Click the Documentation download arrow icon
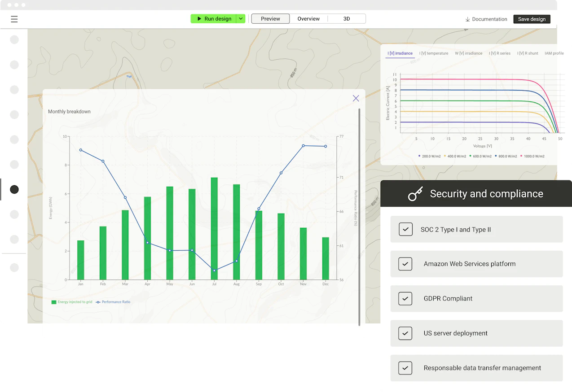 467,19
